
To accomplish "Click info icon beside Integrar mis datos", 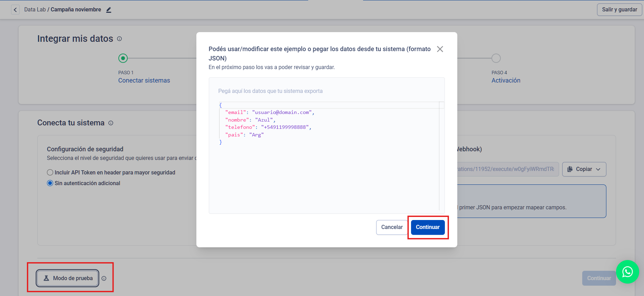I will pyautogui.click(x=119, y=39).
